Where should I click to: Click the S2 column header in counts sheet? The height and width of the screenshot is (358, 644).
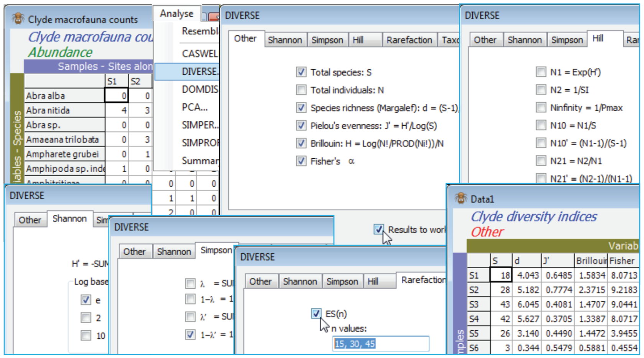[x=140, y=81]
